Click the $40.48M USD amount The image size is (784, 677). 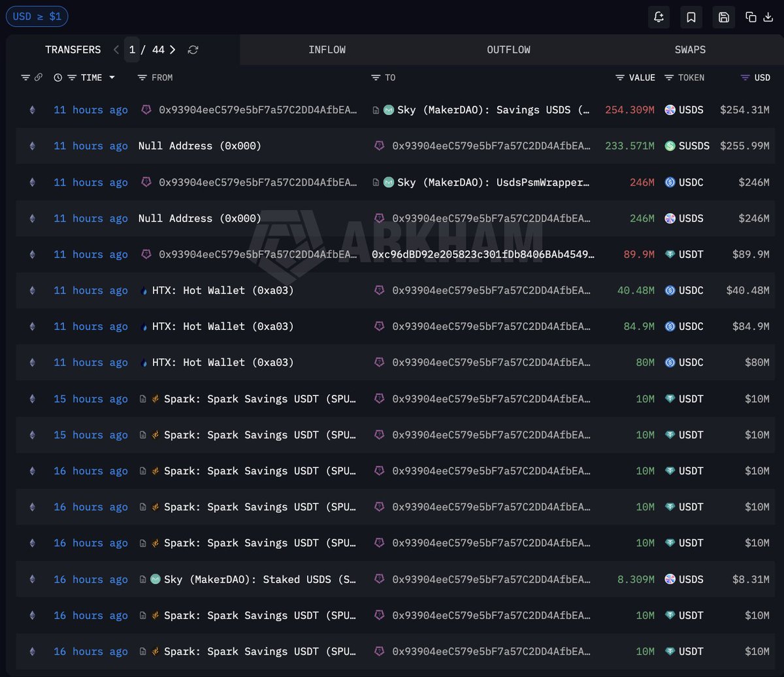[748, 290]
